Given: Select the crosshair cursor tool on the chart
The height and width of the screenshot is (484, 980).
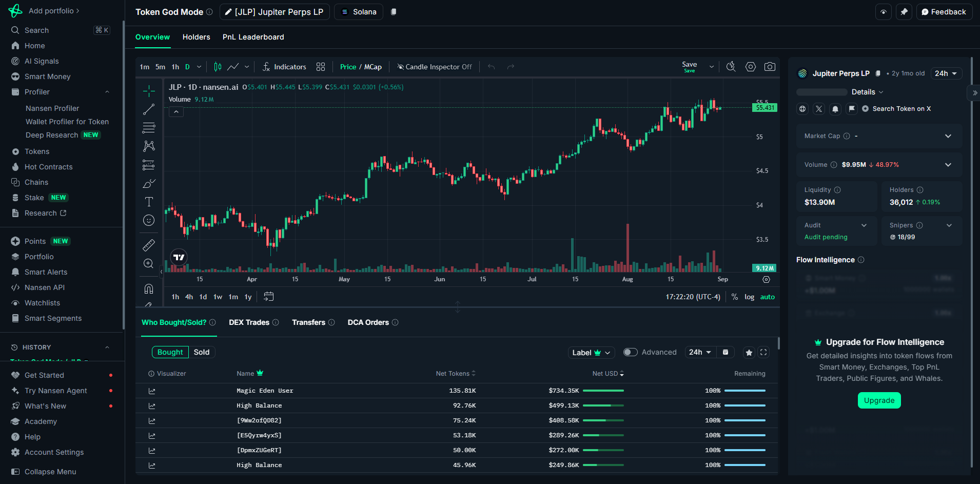Looking at the screenshot, I should (x=148, y=91).
